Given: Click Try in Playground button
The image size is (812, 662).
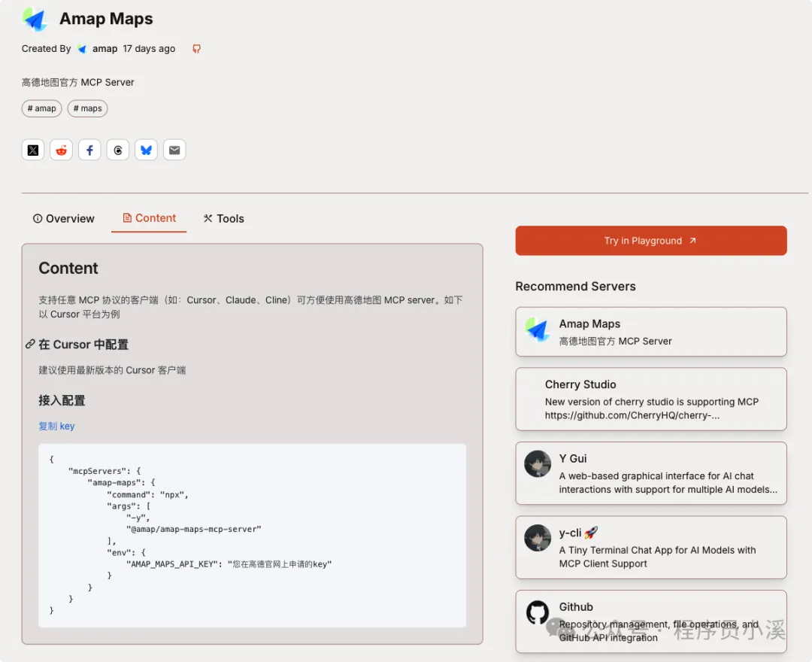Looking at the screenshot, I should coord(651,240).
